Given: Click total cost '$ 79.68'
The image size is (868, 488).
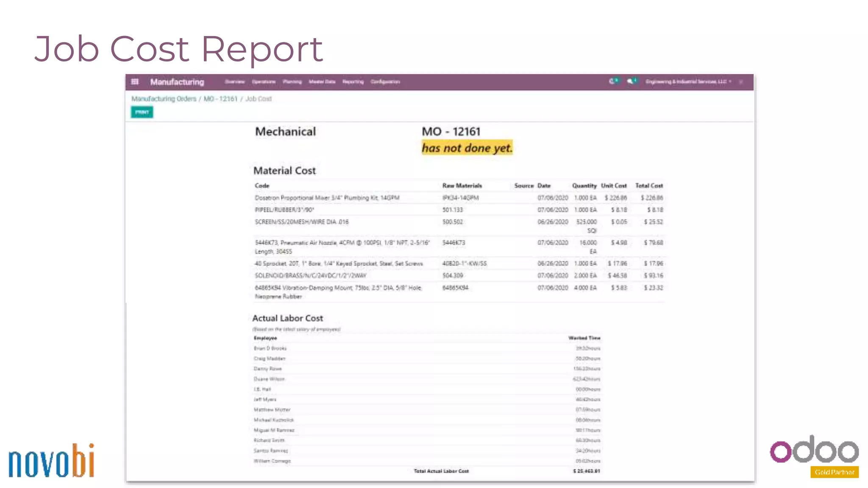Looking at the screenshot, I should coord(654,243).
